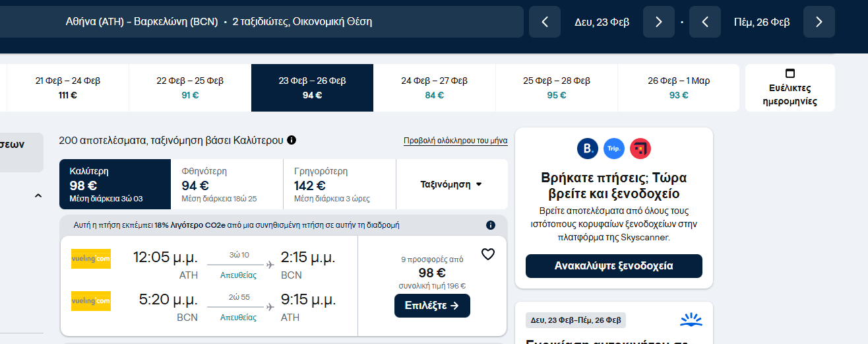
Task: Click the Ανακαλύψτε ξενοδοχεία button
Action: [613, 266]
